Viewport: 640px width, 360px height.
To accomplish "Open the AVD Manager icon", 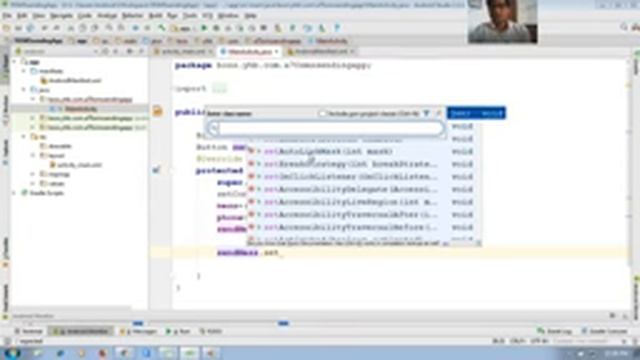I will (278, 28).
